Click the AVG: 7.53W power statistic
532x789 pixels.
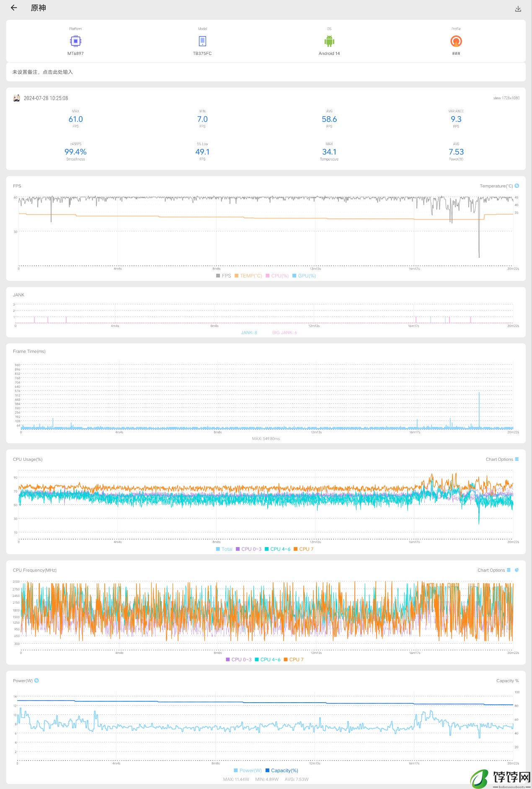(297, 779)
